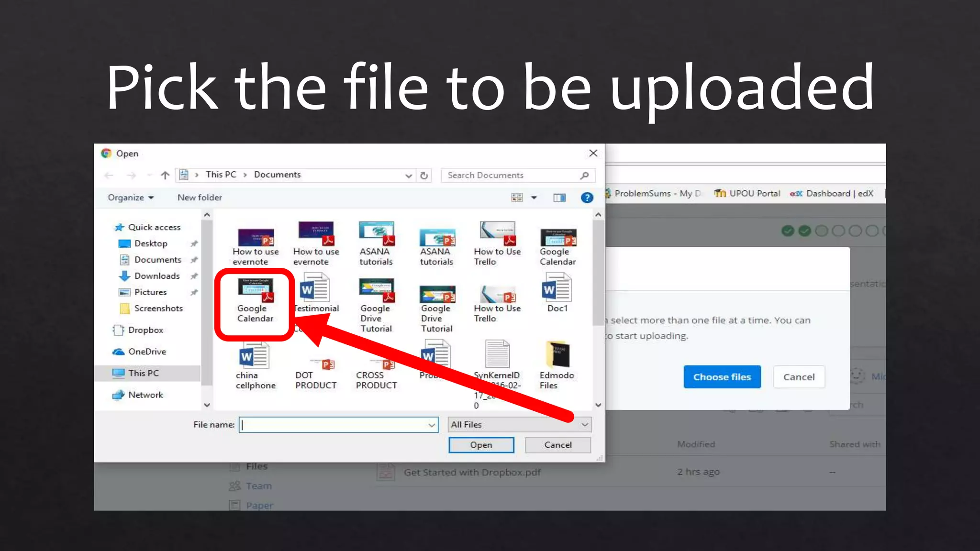Select Downloads in navigation pane
Image resolution: width=980 pixels, height=551 pixels.
click(x=150, y=276)
